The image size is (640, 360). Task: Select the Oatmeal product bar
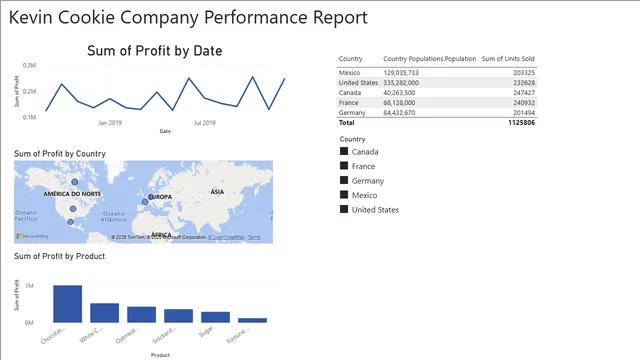(x=142, y=315)
